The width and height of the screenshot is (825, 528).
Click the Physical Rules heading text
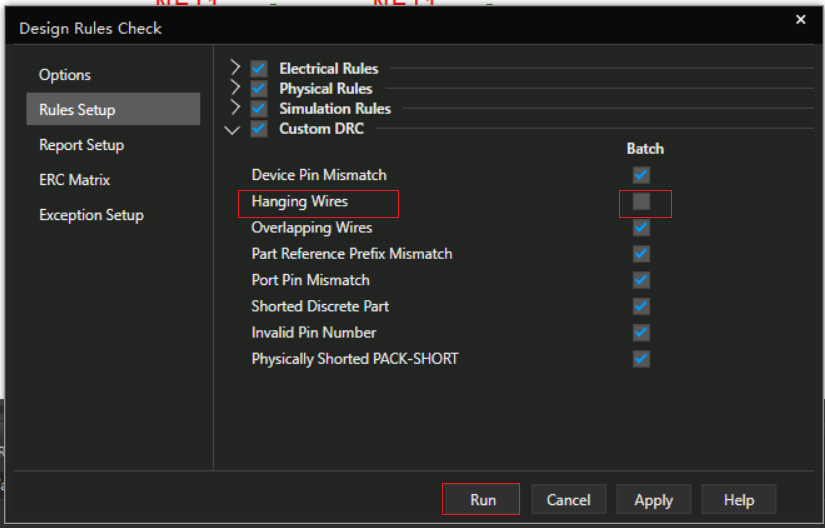pyautogui.click(x=326, y=88)
